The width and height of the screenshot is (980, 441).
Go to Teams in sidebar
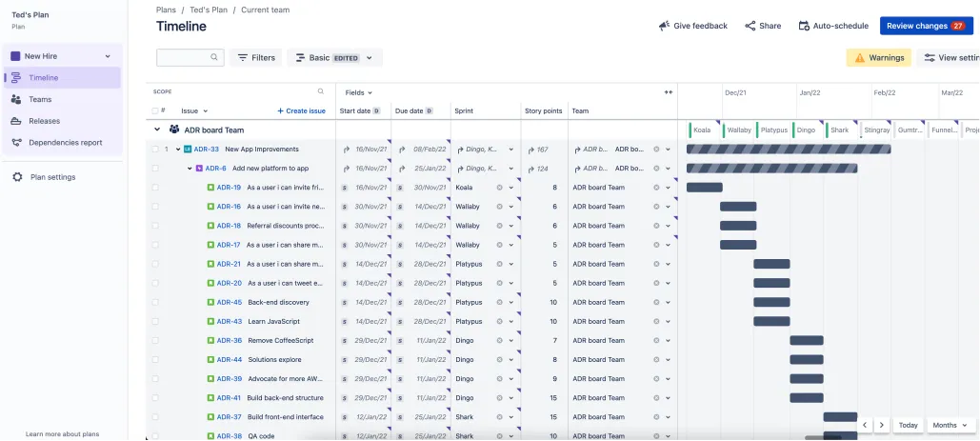click(40, 99)
